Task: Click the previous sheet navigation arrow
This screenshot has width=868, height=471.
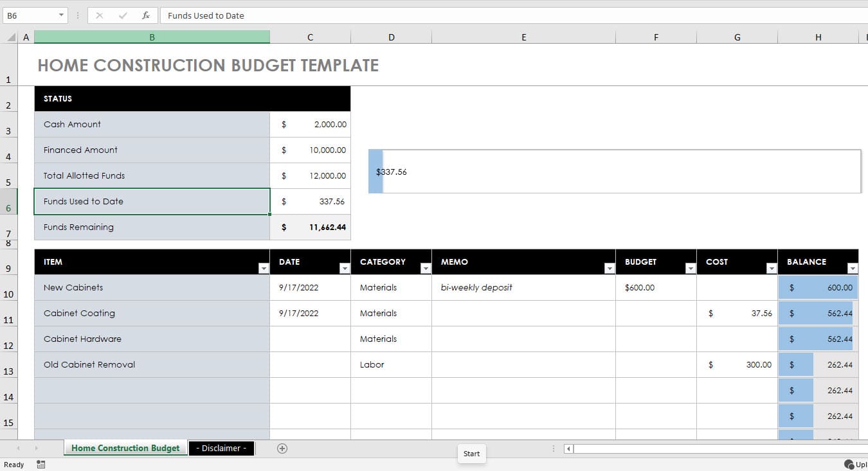Action: tap(18, 448)
